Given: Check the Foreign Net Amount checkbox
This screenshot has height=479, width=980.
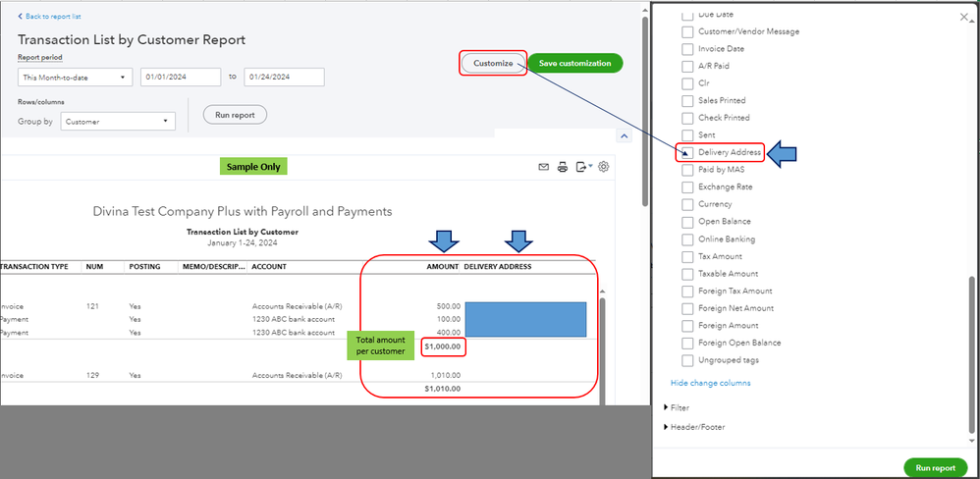Looking at the screenshot, I should [x=687, y=308].
